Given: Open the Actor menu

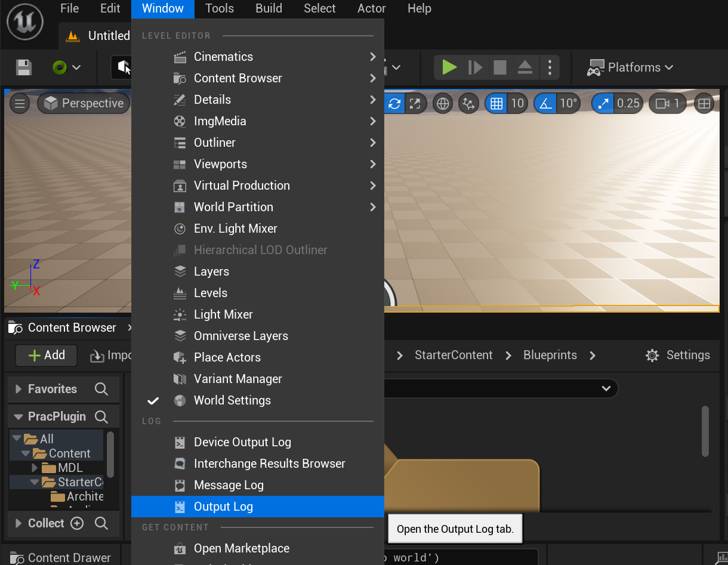Looking at the screenshot, I should (372, 8).
